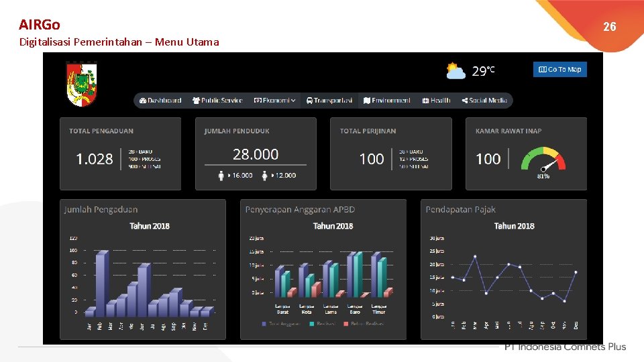Click the weather sun-cloud icon
Image resolution: width=644 pixels, height=362 pixels.
click(x=455, y=71)
